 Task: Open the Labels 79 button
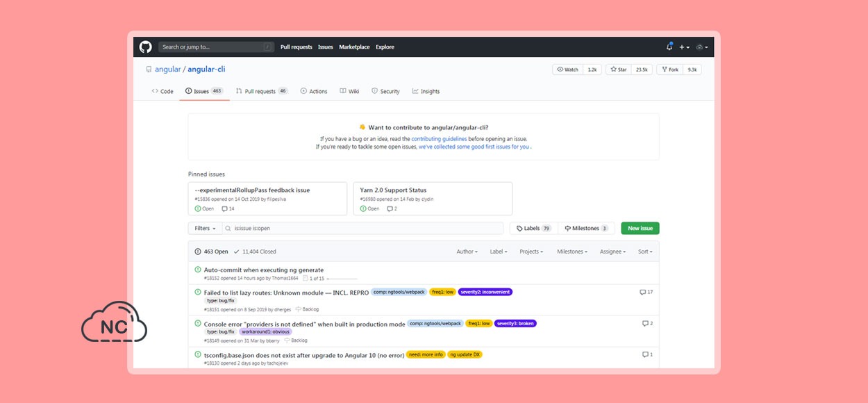click(x=533, y=229)
